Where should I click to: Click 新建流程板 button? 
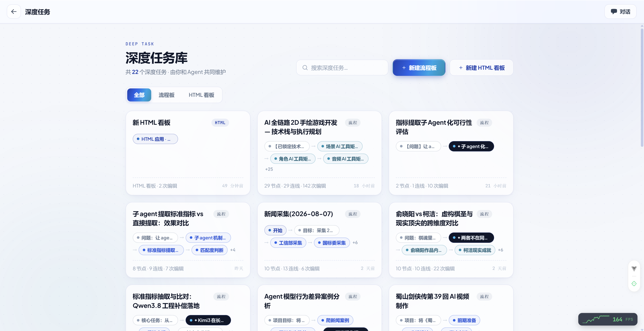(x=419, y=68)
